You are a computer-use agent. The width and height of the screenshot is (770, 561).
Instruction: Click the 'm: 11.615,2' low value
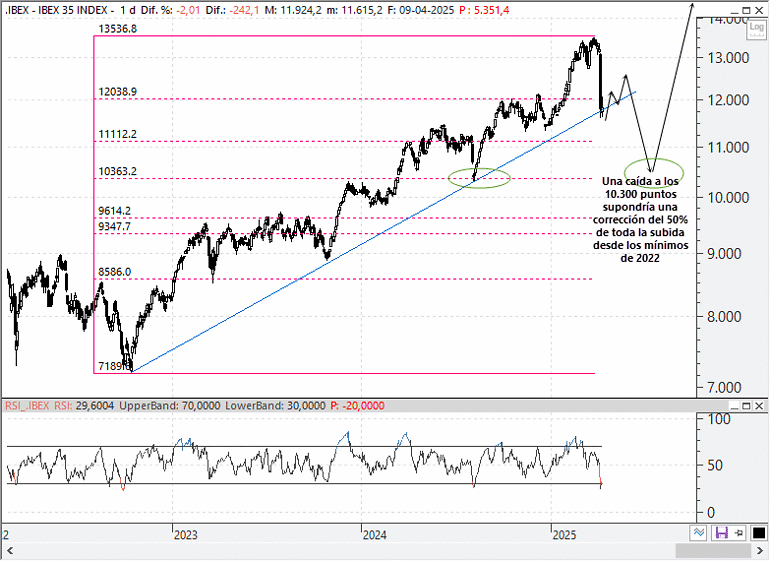354,10
